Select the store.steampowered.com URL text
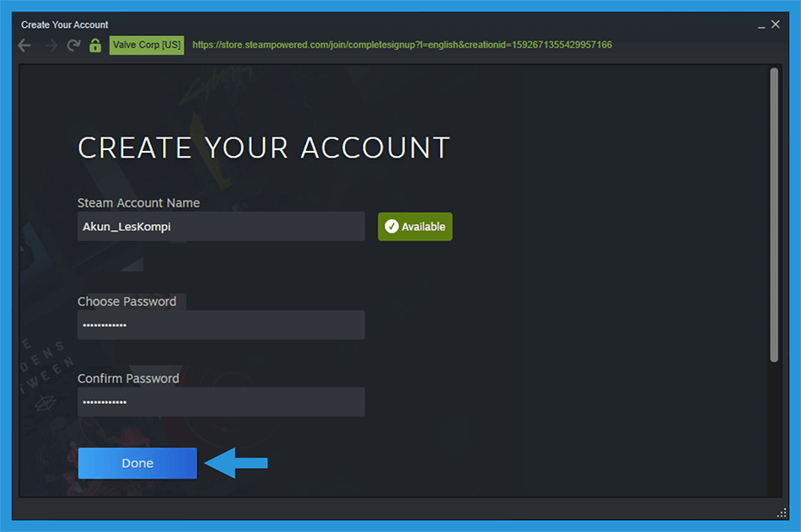 (x=402, y=45)
